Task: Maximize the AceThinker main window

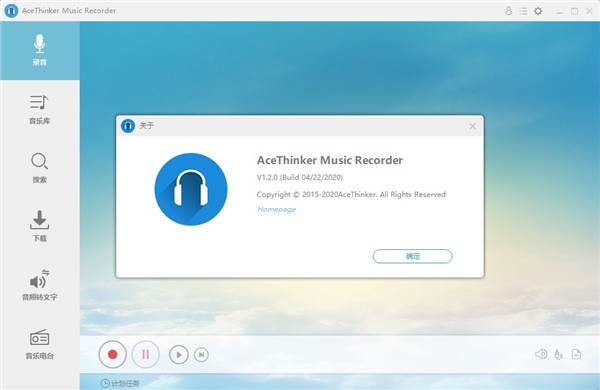Action: (x=574, y=11)
